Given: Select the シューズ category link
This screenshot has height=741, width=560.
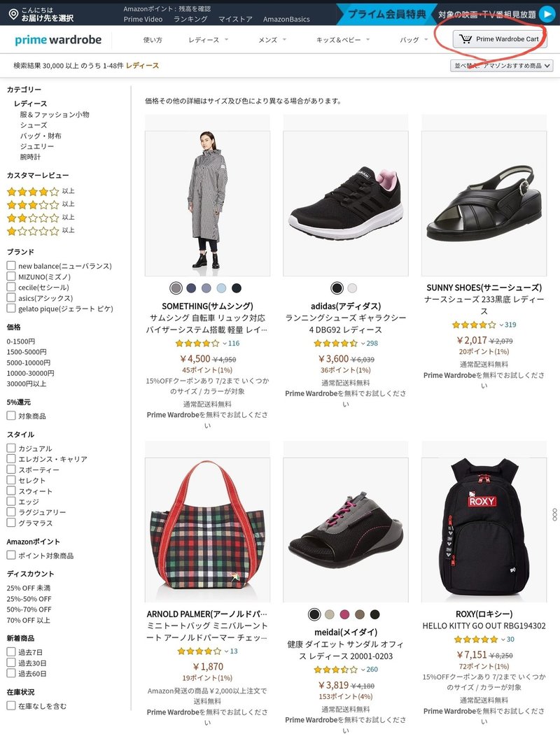Looking at the screenshot, I should click(x=34, y=125).
